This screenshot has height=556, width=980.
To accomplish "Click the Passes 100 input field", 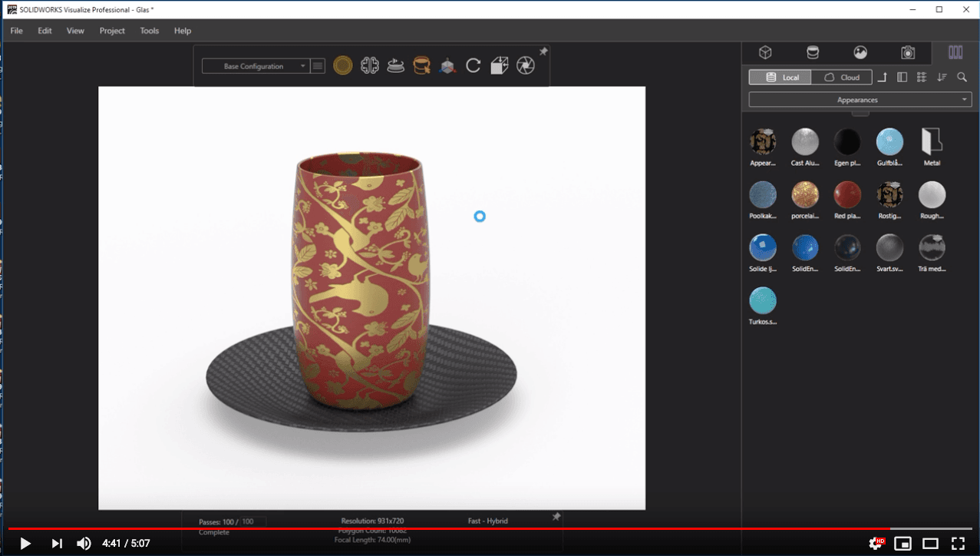I will (x=252, y=521).
